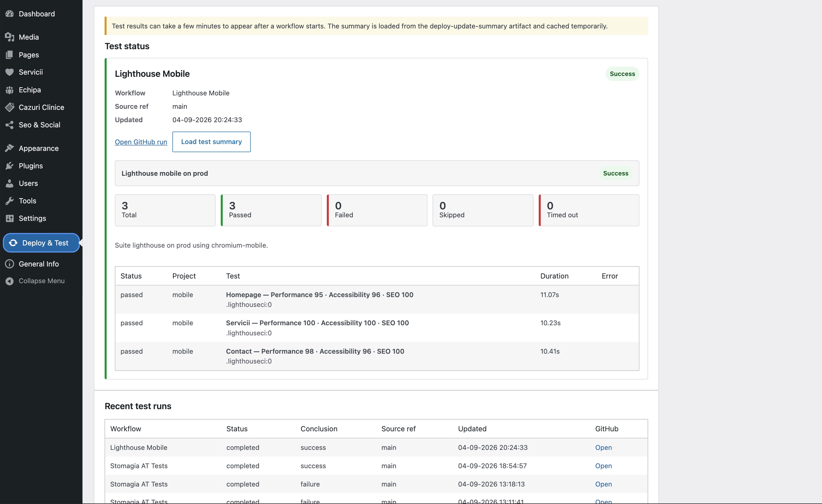Viewport: 822px width, 504px height.
Task: Click the Open GitHub run link
Action: [141, 142]
